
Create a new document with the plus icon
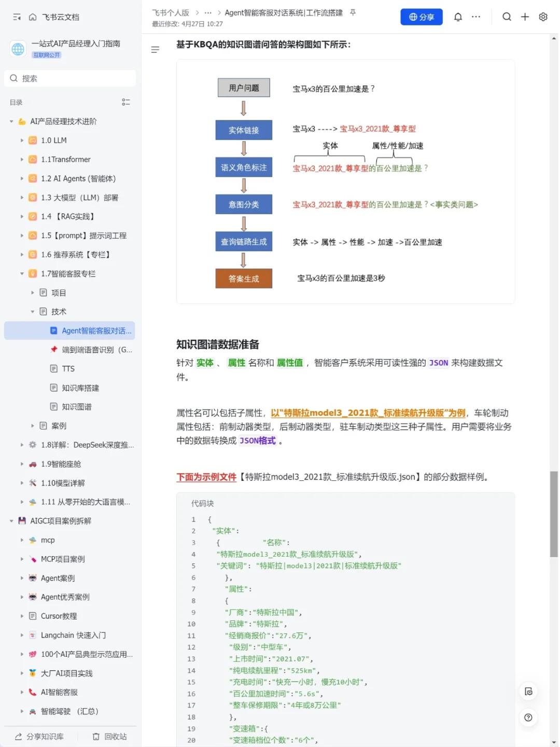(525, 17)
